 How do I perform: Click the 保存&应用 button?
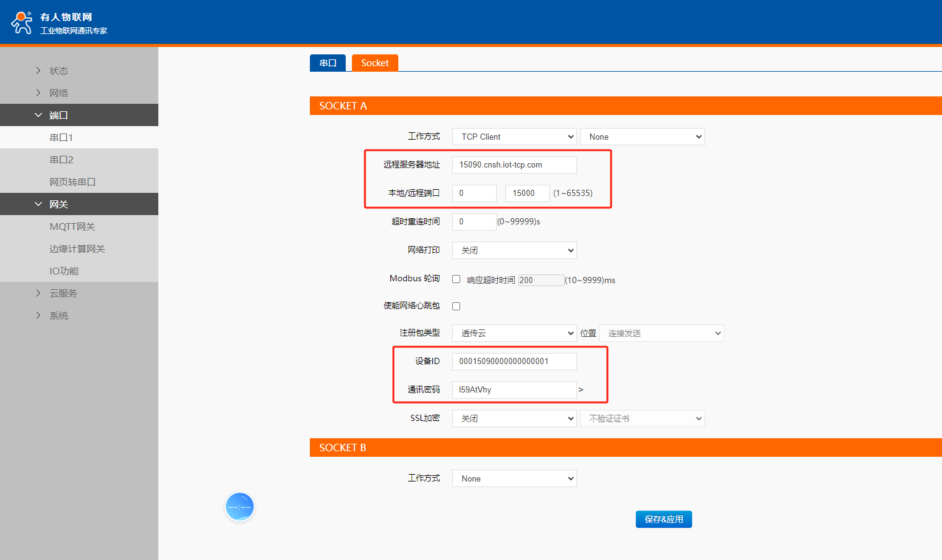[x=664, y=519]
